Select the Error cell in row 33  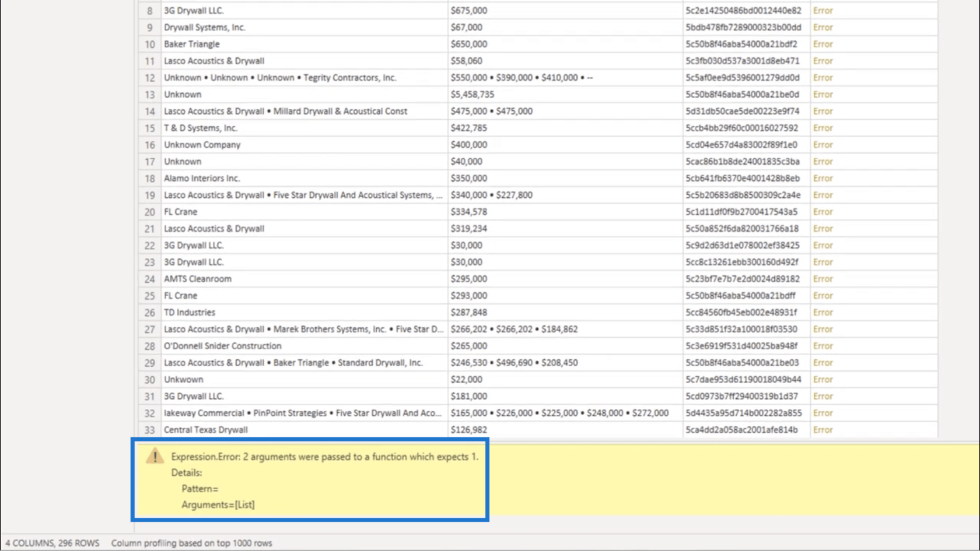tap(874, 430)
